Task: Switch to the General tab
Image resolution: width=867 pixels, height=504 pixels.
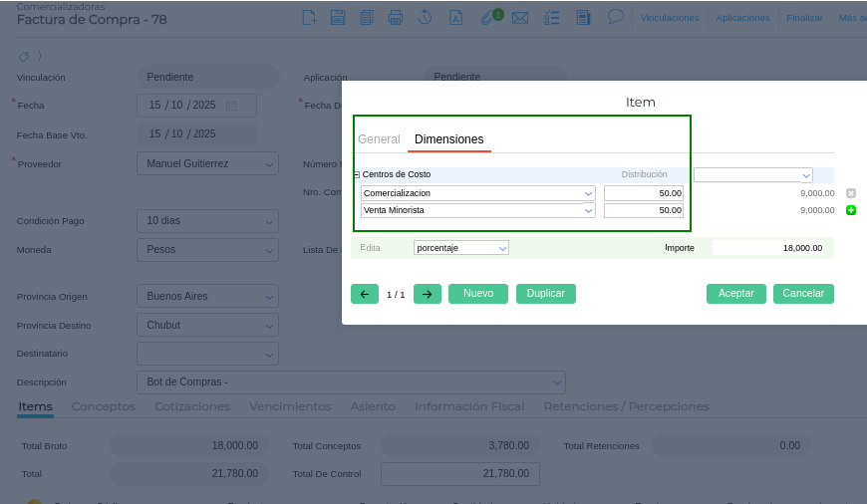Action: coord(379,139)
